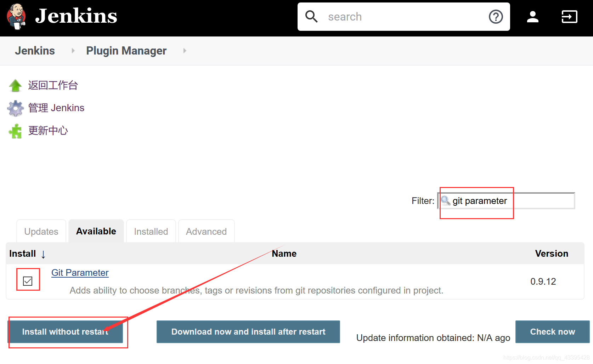The height and width of the screenshot is (364, 593).
Task: Switch to the Installed tab
Action: pyautogui.click(x=151, y=231)
